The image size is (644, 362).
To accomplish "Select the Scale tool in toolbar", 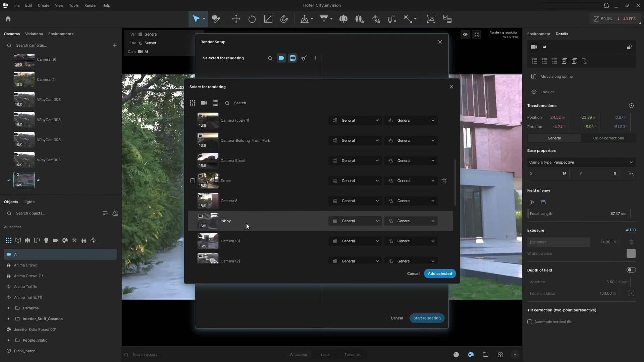I will coord(268,19).
